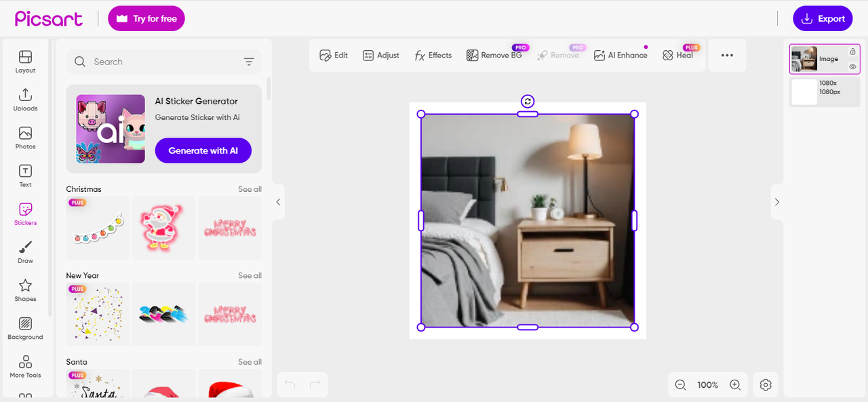Select the Heal tool
Screen dimensions: 868x402
point(677,55)
